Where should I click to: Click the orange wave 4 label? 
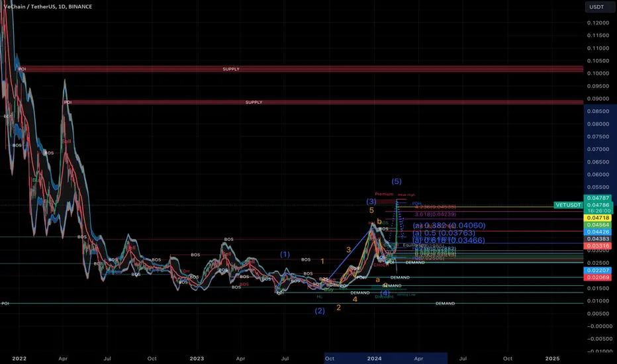click(355, 299)
